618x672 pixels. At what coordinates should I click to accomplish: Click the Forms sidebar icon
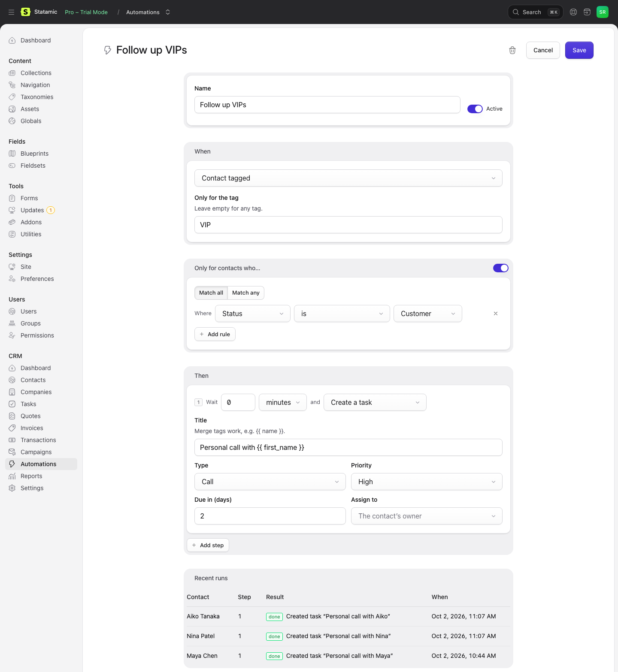[12, 198]
